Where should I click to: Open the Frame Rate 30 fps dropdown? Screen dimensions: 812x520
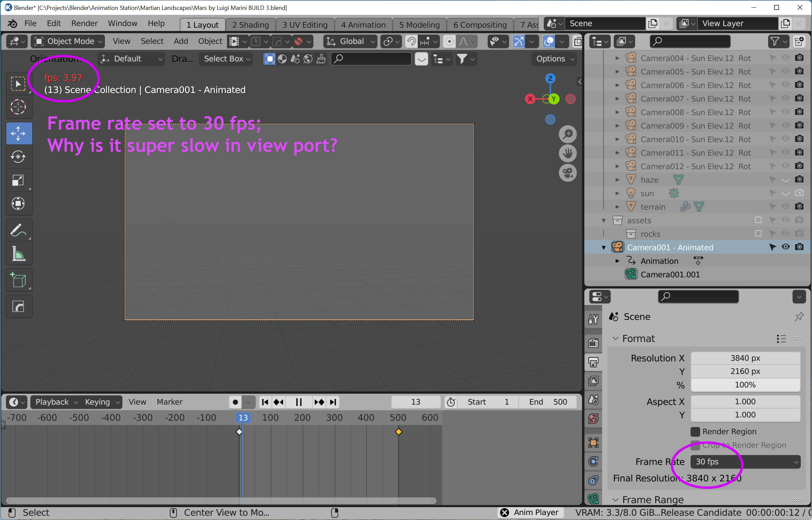pyautogui.click(x=745, y=462)
